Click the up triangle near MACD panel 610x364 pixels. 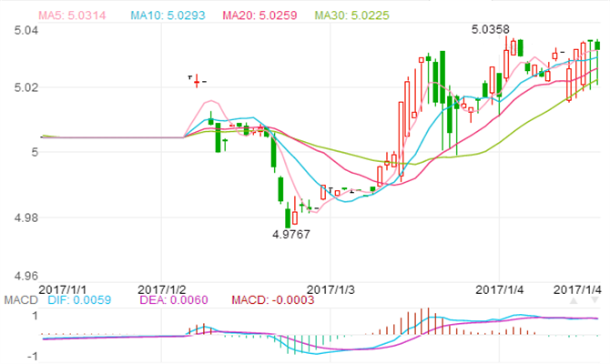[574, 300]
